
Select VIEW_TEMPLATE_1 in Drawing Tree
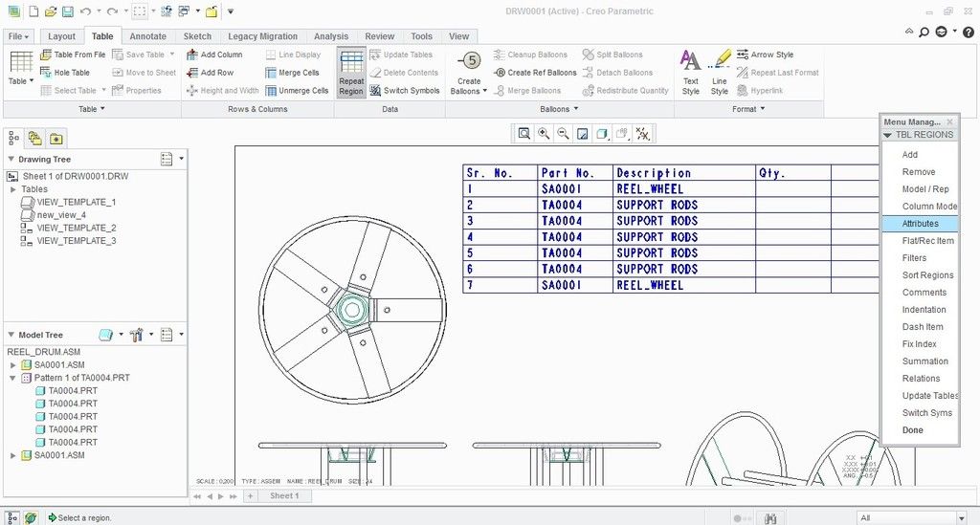(77, 203)
